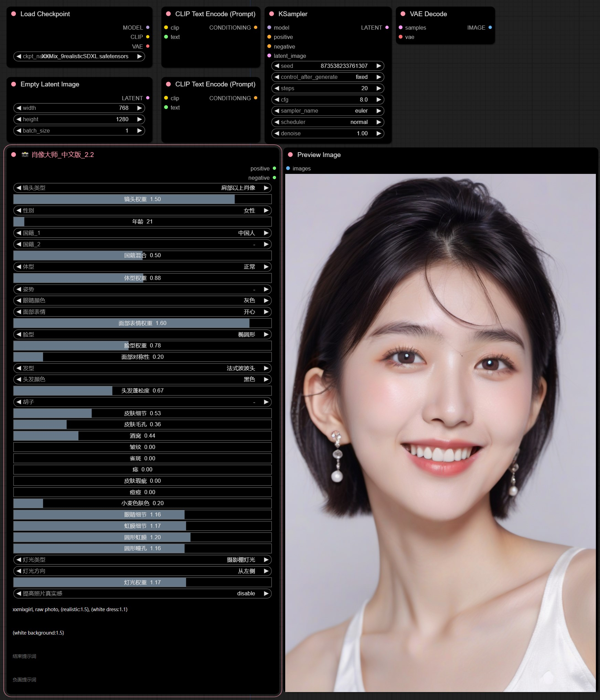Adjust the 镜头权重 1.50 slider

point(142,199)
